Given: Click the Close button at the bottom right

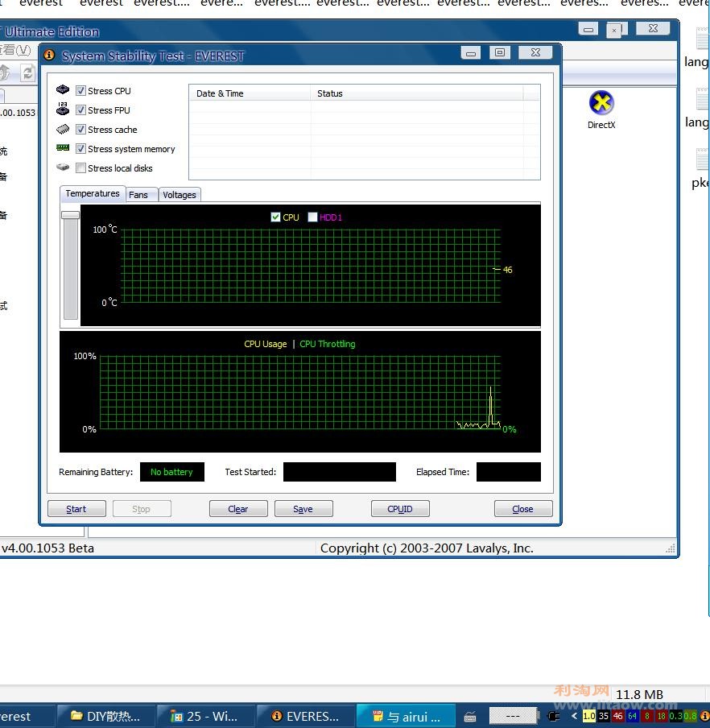Looking at the screenshot, I should [523, 509].
